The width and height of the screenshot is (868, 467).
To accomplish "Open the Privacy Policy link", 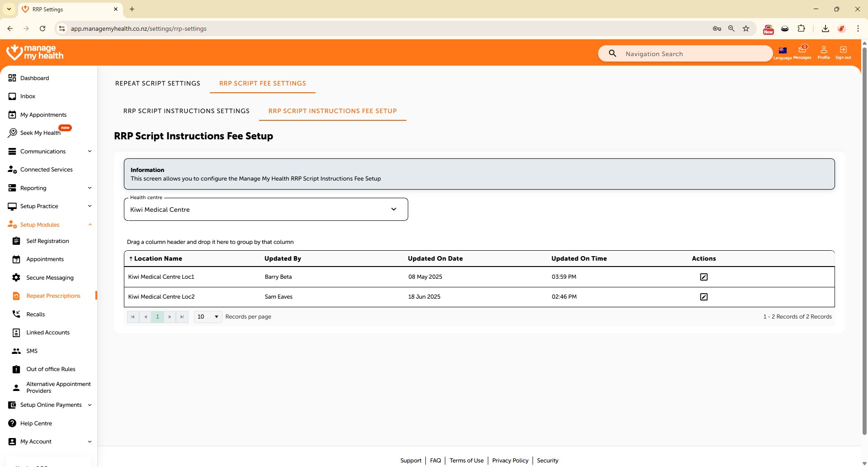I will click(510, 461).
